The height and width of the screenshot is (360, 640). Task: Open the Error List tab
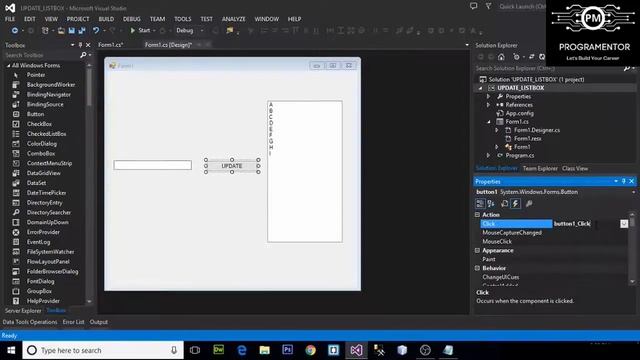(73, 322)
